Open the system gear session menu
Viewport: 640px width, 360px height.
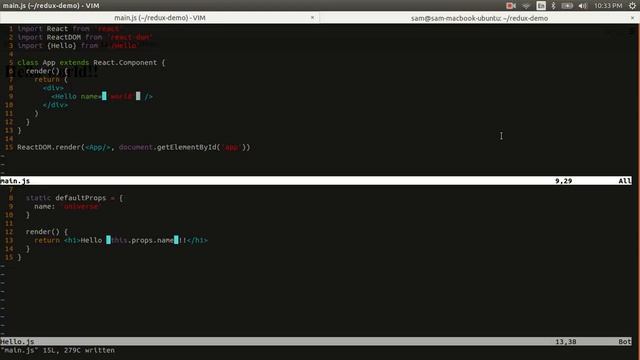[x=632, y=6]
